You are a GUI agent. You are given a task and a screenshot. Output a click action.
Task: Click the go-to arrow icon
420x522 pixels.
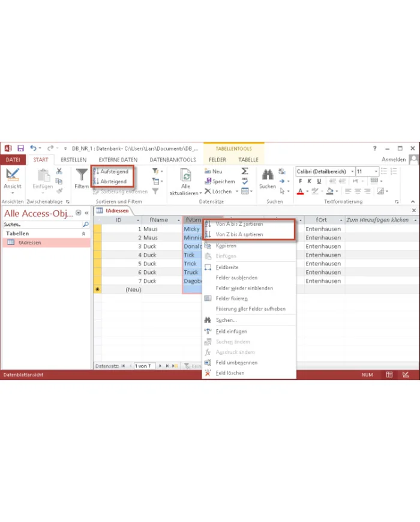coord(282,181)
